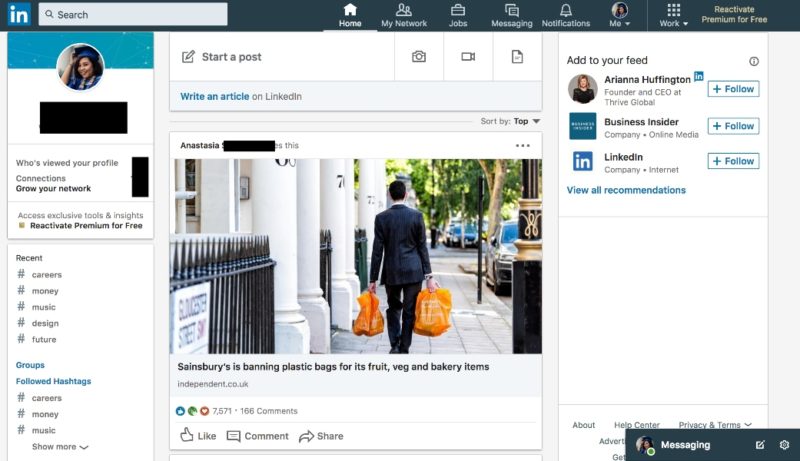The image size is (800, 461).
Task: Click into the Search field
Action: click(x=133, y=14)
